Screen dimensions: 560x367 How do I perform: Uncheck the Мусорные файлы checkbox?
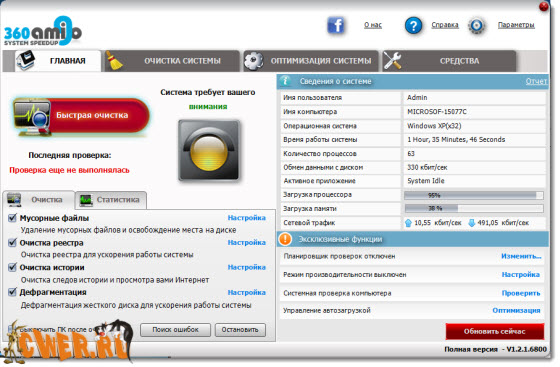12,217
